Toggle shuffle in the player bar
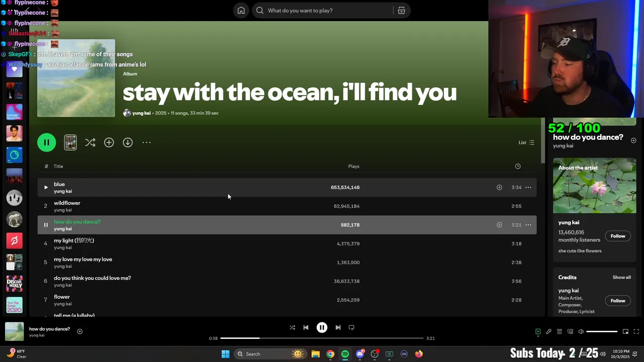The height and width of the screenshot is (362, 644). tap(292, 327)
